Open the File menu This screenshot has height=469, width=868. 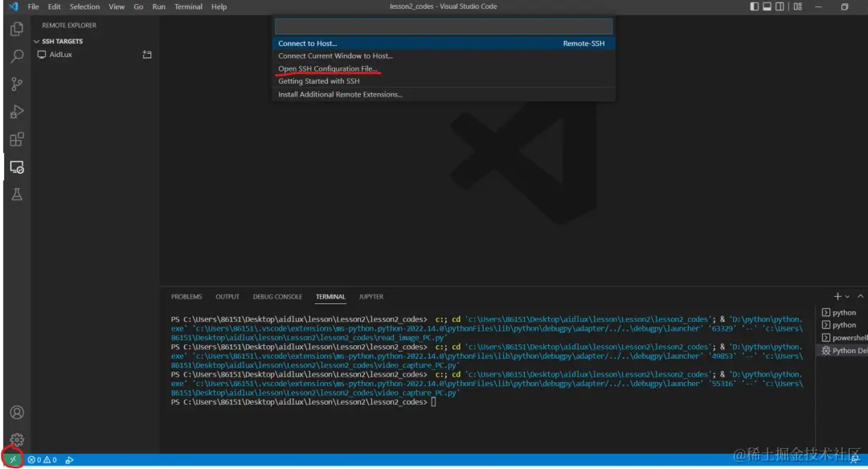[x=33, y=6]
